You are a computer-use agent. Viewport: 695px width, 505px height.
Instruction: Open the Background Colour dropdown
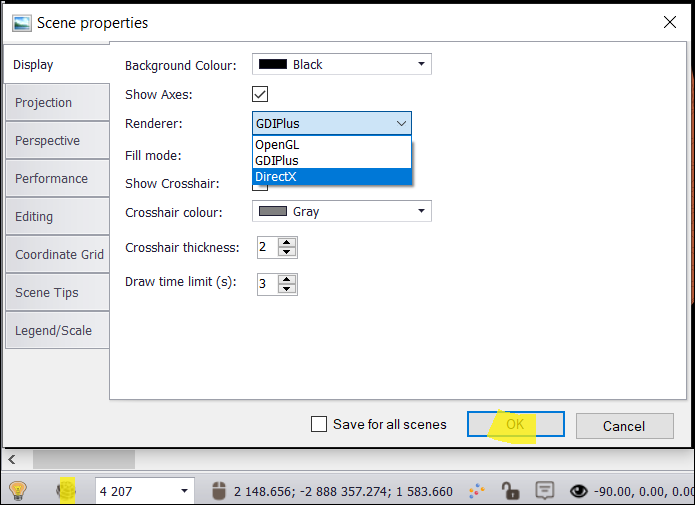tap(341, 64)
